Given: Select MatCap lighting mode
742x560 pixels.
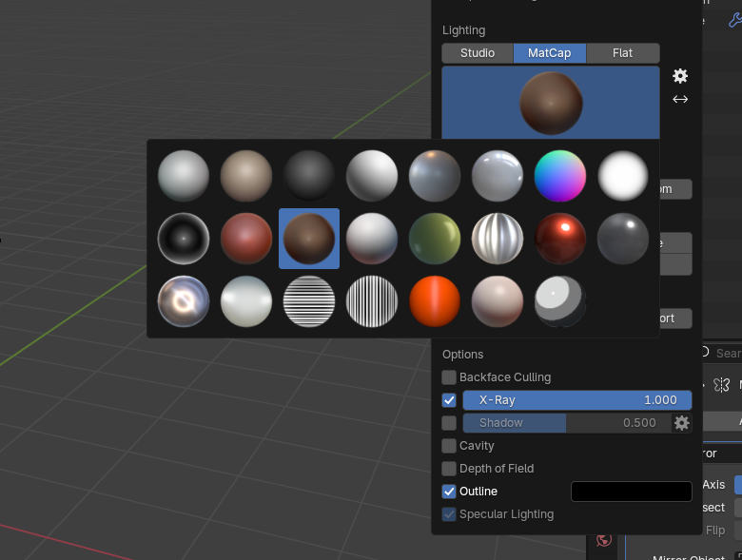Looking at the screenshot, I should point(550,53).
